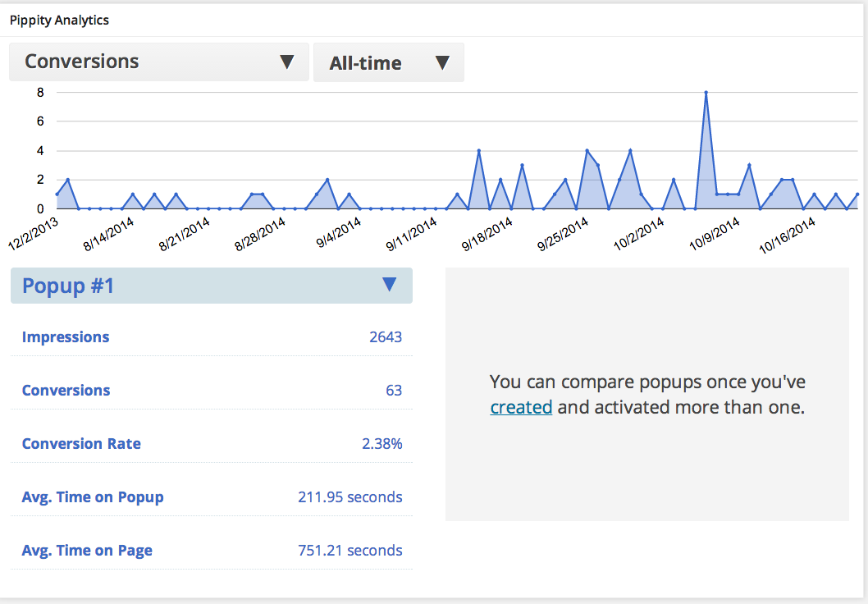Click the 2643 impressions value

[386, 337]
